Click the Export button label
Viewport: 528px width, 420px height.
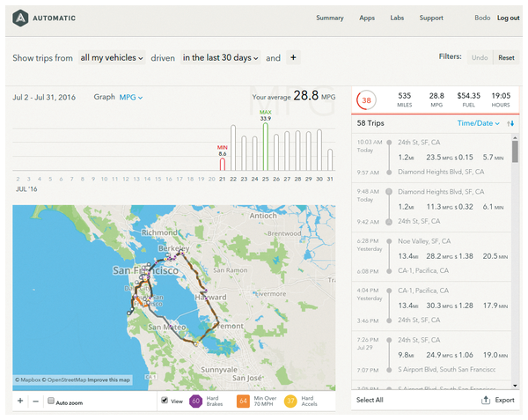point(504,400)
